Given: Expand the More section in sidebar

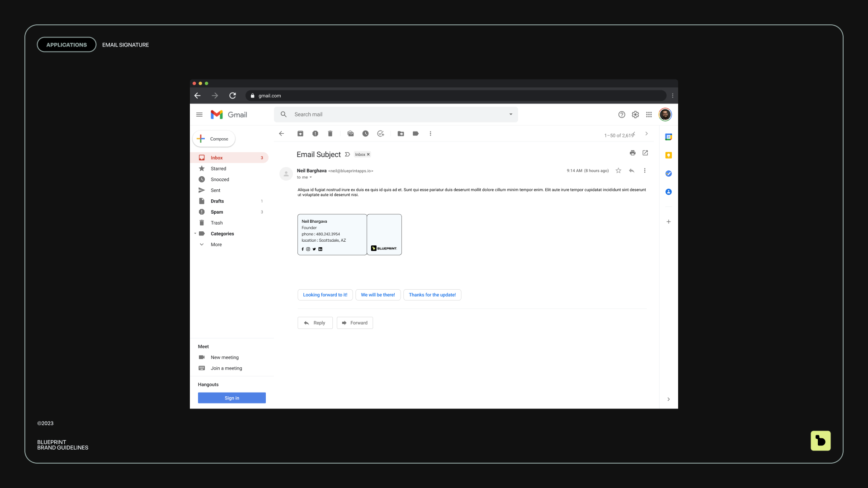Looking at the screenshot, I should [216, 244].
